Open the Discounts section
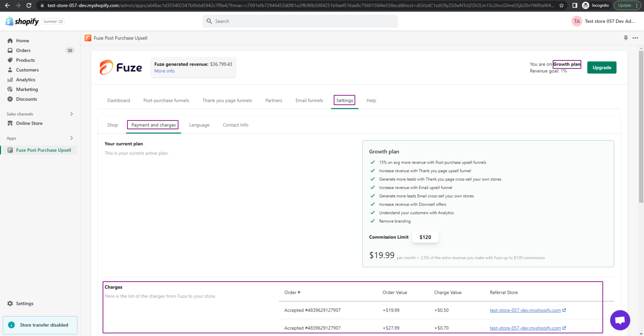The height and width of the screenshot is (336, 644). 27,99
